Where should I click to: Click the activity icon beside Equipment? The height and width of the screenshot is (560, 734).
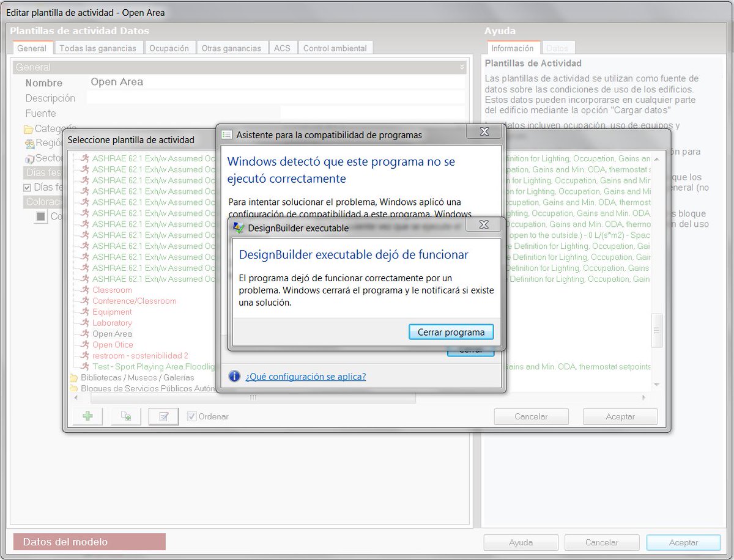pyautogui.click(x=85, y=312)
